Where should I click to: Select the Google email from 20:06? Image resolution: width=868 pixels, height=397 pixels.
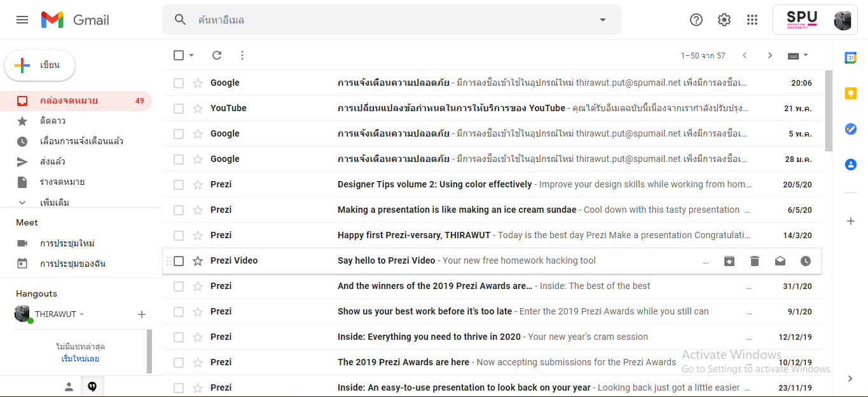tap(179, 83)
